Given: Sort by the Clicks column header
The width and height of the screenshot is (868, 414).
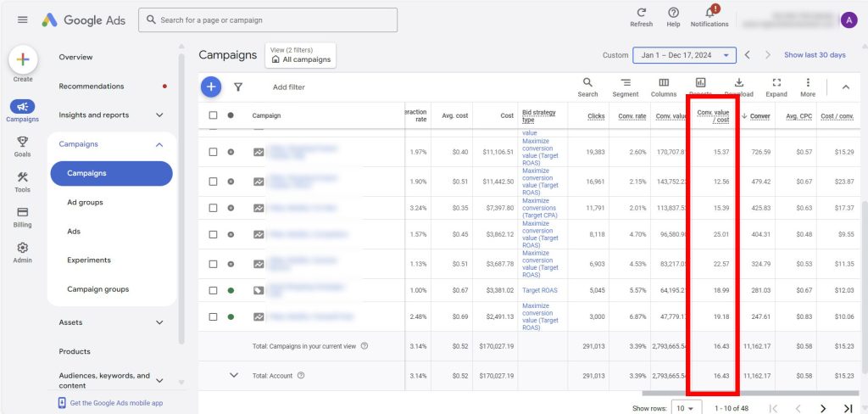Looking at the screenshot, I should pyautogui.click(x=596, y=116).
